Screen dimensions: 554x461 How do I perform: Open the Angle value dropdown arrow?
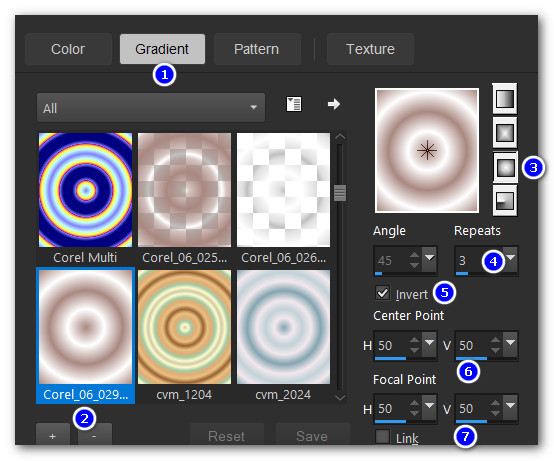point(429,259)
